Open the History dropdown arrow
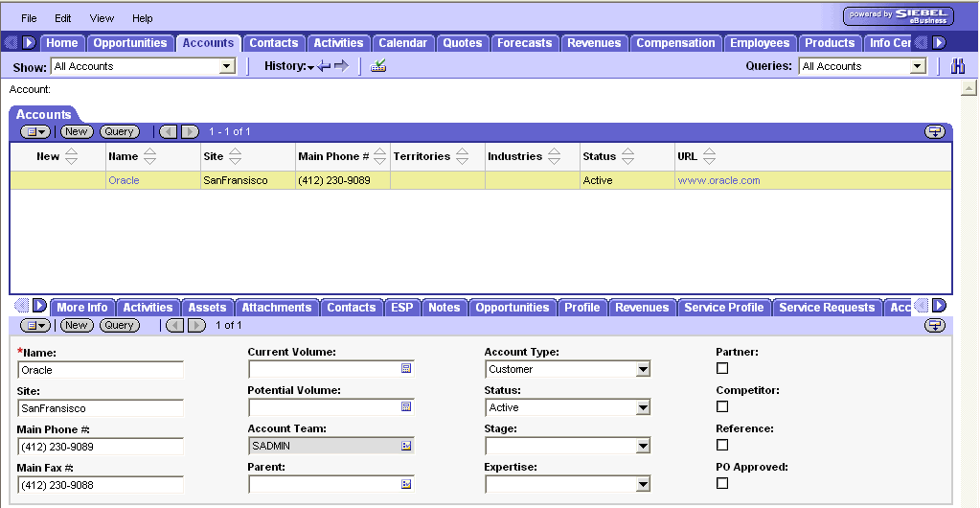This screenshot has height=508, width=980. (x=310, y=67)
